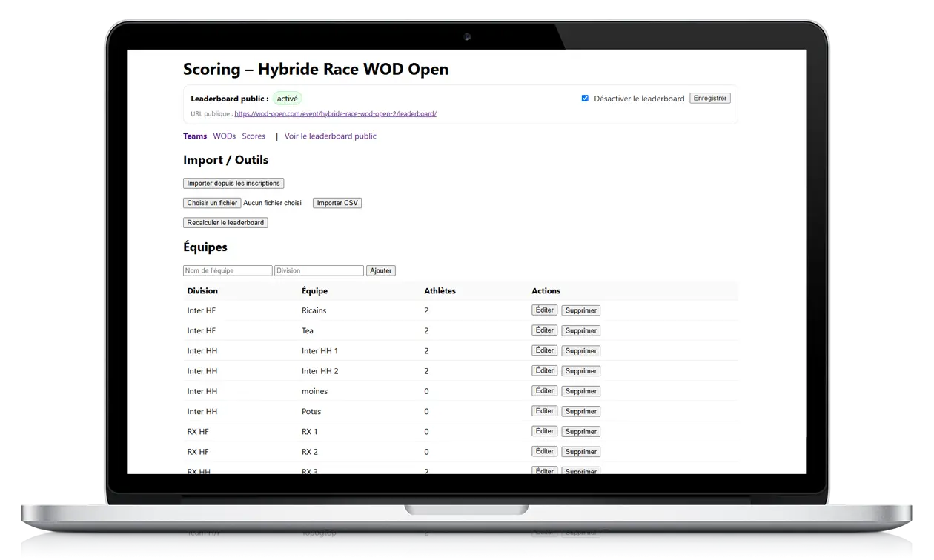Edit the Potes team

[544, 411]
